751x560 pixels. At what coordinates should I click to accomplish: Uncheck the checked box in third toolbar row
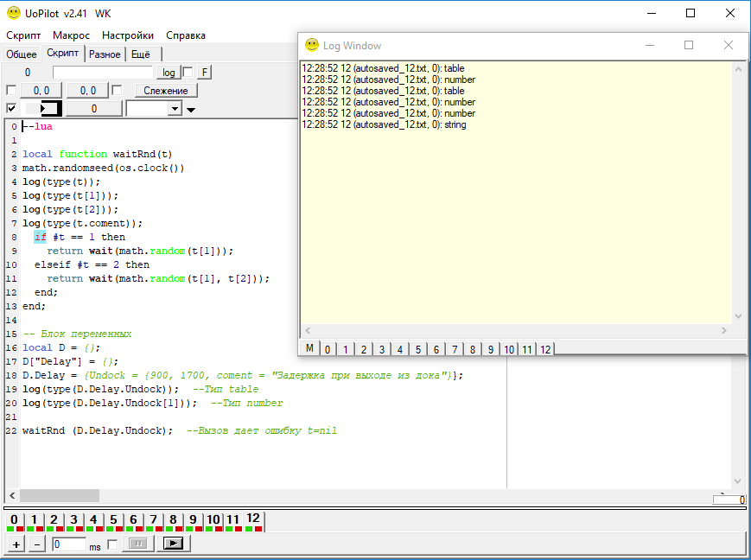[11, 109]
